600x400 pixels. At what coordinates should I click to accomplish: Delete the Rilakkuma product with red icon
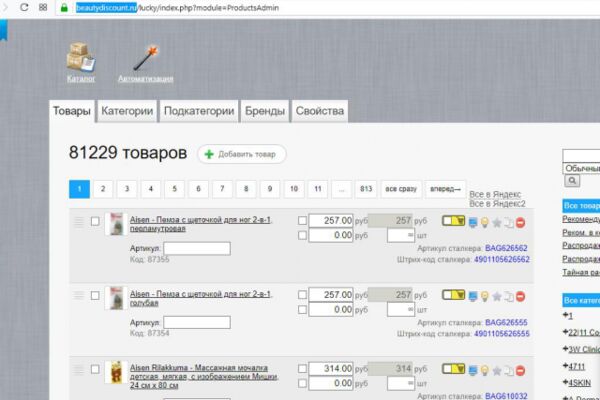pos(520,371)
